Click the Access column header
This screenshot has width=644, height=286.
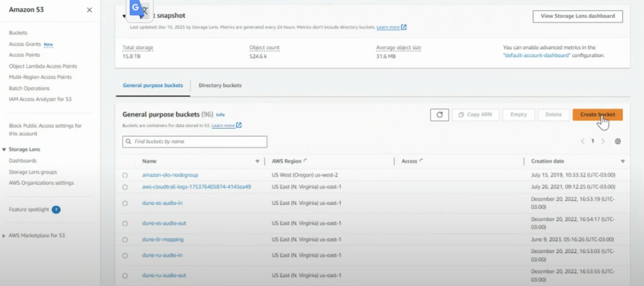pos(409,161)
